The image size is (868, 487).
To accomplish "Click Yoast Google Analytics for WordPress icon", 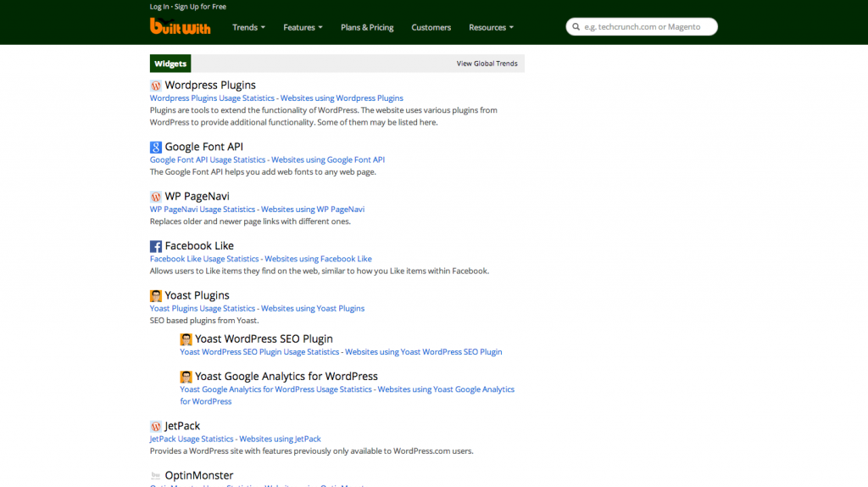I will pos(186,377).
